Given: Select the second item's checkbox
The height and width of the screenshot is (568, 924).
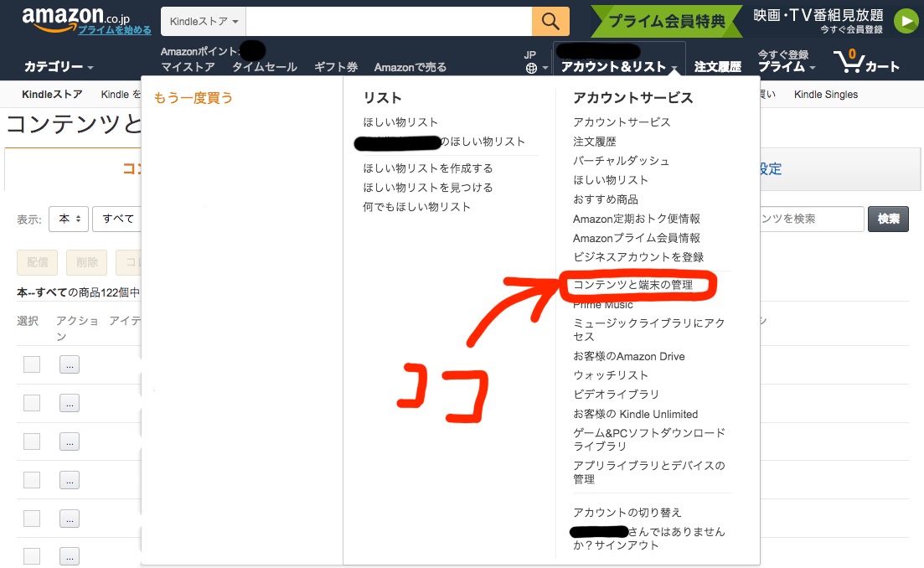Looking at the screenshot, I should click(x=31, y=403).
